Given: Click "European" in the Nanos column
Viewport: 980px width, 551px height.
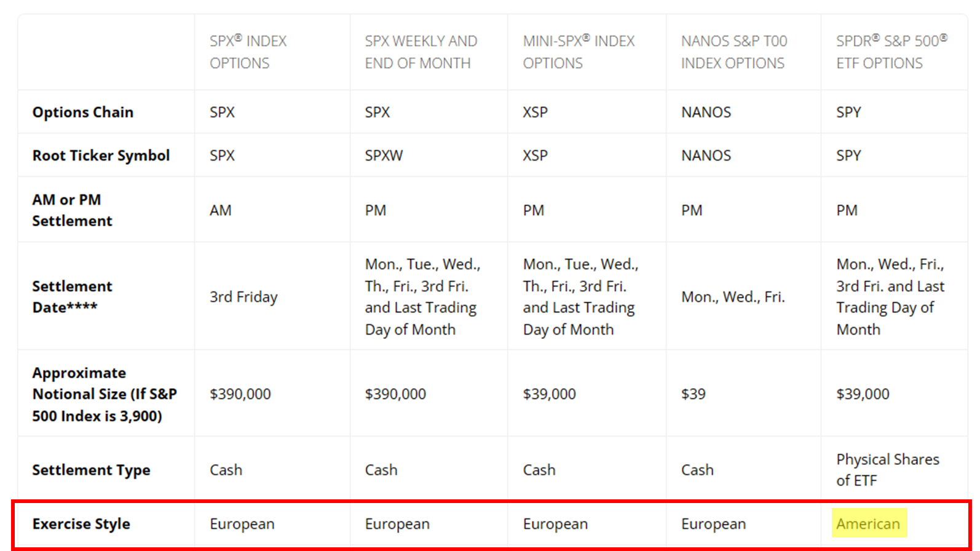Looking at the screenshot, I should (713, 525).
